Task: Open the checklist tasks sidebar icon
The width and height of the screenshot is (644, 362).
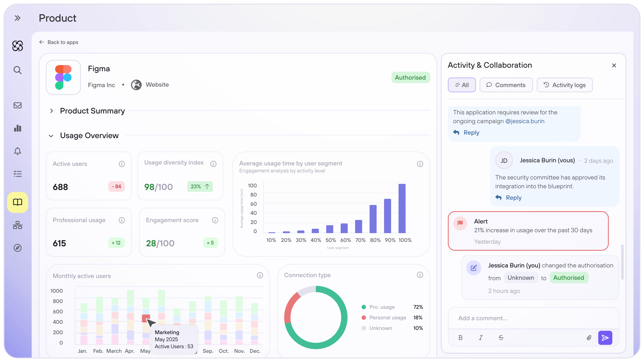Action: 17,174
